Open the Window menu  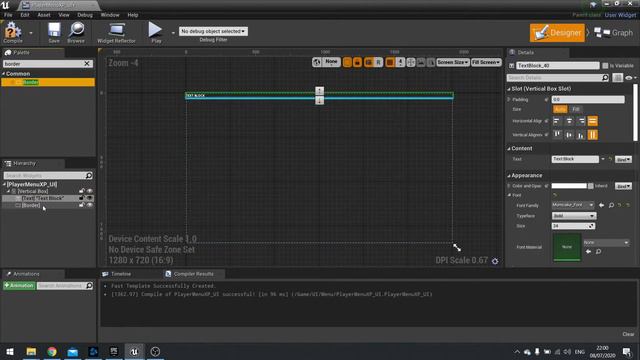[x=110, y=15]
